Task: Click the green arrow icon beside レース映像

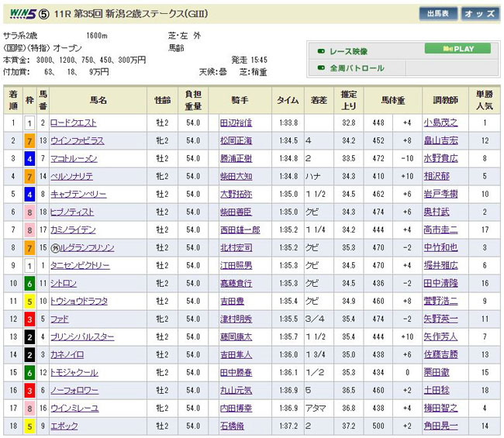Action: pos(322,51)
